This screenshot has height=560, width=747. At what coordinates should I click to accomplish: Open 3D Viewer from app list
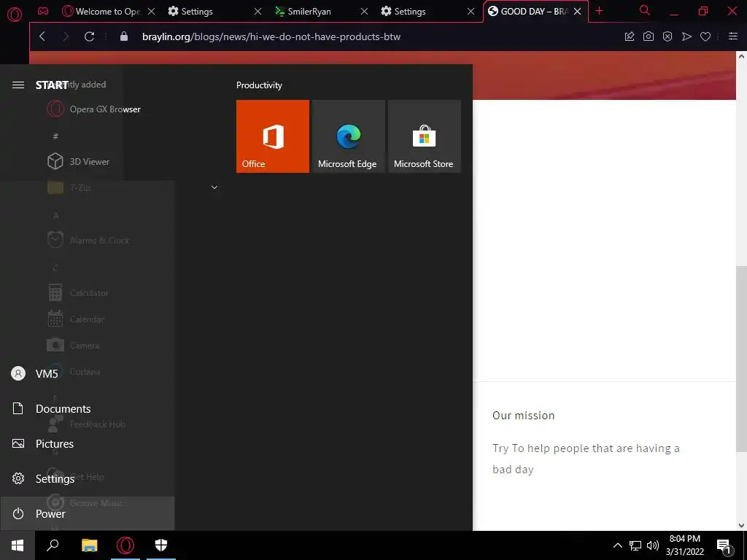tap(79, 161)
